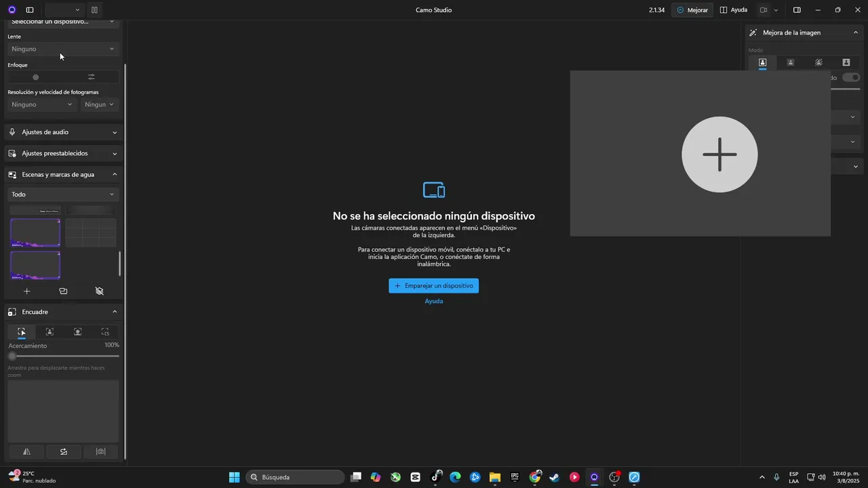The width and height of the screenshot is (868, 488).
Task: Expand the Ajustes de audio section
Action: click(x=64, y=132)
